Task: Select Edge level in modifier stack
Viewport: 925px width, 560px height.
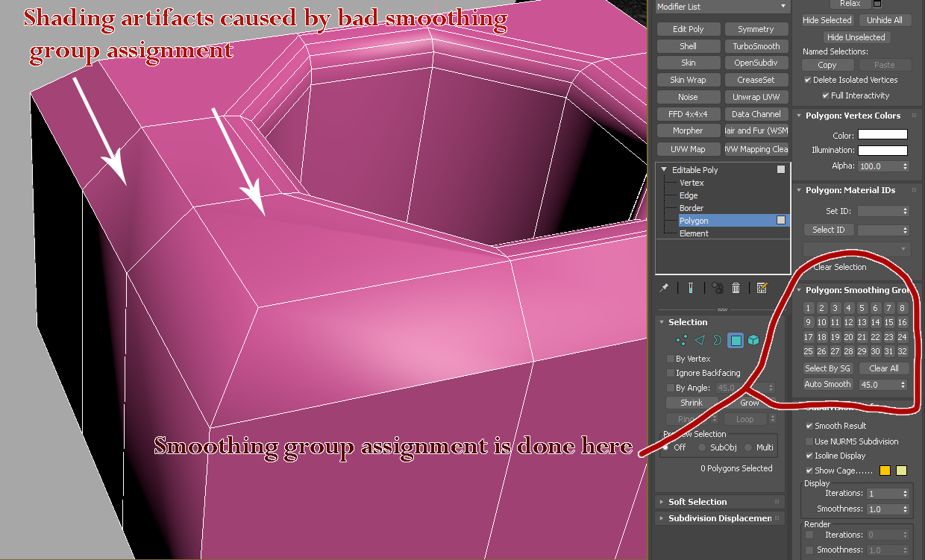Action: [x=689, y=195]
